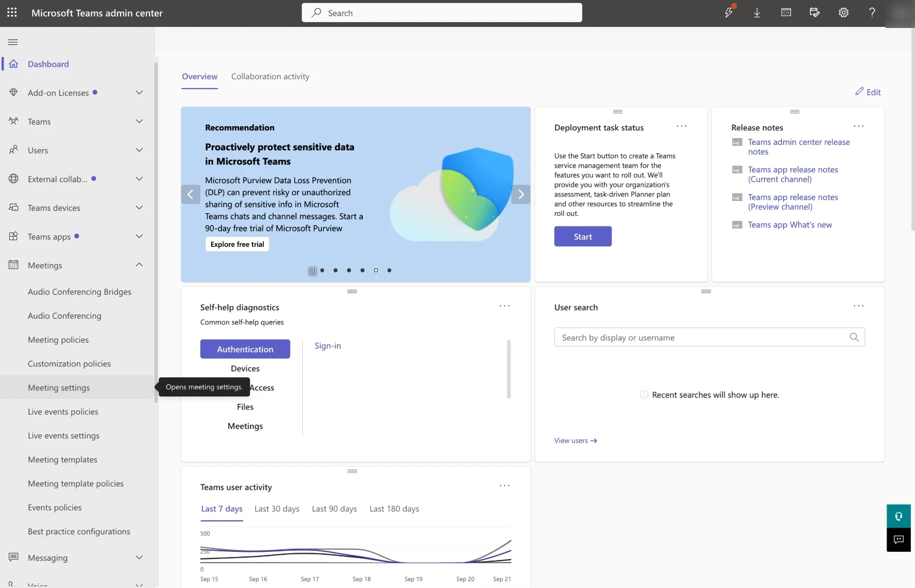Open more options for Deployment task status
Viewport: 915px width, 588px height.
[x=682, y=126]
